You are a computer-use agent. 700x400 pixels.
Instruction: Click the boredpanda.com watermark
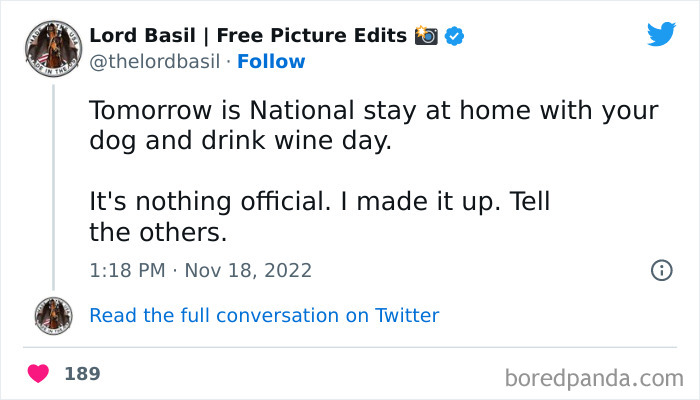(594, 378)
